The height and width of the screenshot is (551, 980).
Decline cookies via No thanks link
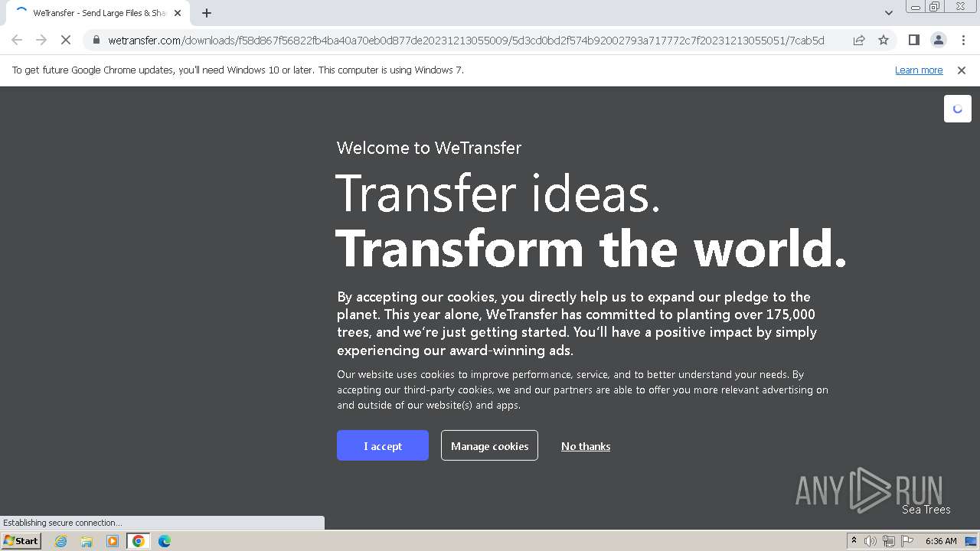[x=586, y=446]
